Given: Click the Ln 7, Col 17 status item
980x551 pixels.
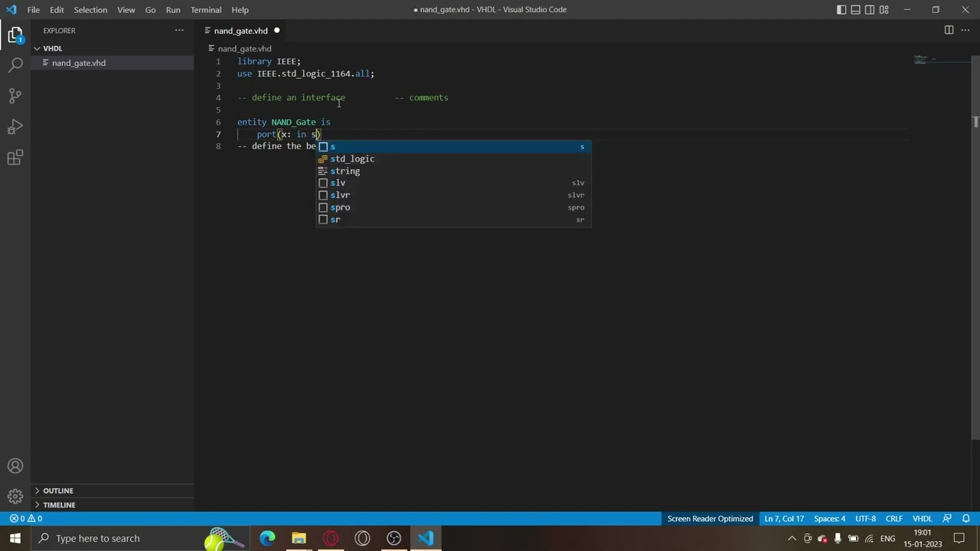Looking at the screenshot, I should pyautogui.click(x=783, y=519).
